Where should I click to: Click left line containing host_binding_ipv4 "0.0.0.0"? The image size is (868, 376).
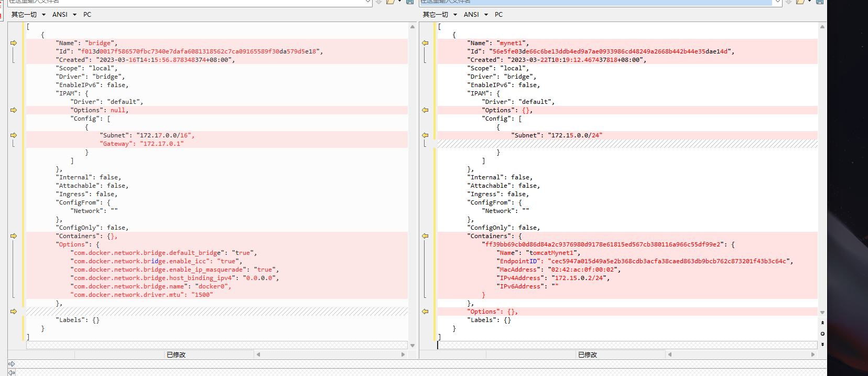(x=175, y=278)
